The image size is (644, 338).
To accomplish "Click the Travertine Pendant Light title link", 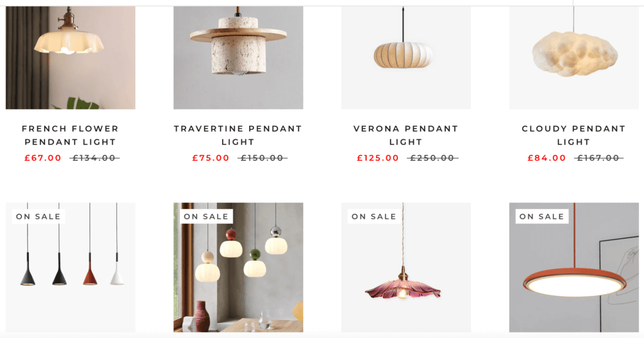I will (238, 135).
